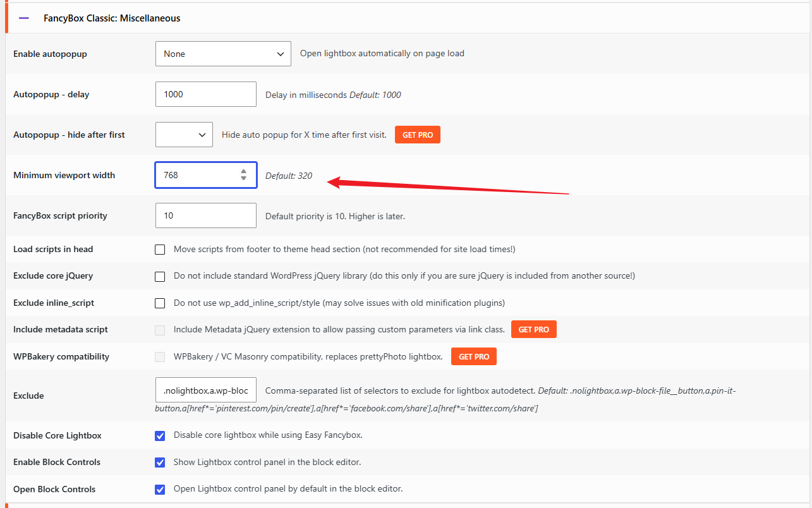Screen dimensions: 812x508
Task: Click 'Default priority is 10. Higher is later.'
Action: (335, 216)
